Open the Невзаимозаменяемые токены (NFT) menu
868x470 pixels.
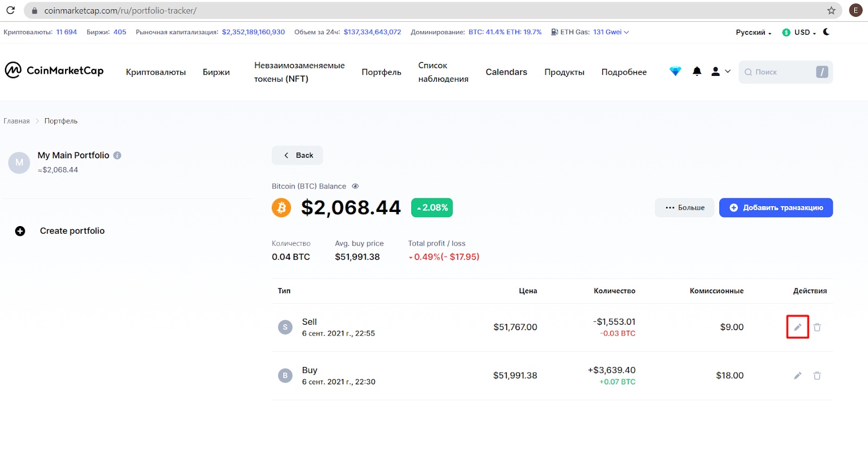(299, 72)
